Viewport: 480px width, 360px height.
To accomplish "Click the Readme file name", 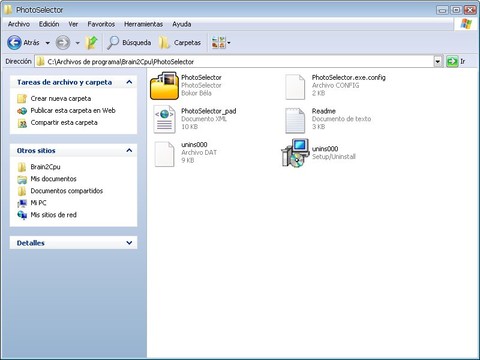I will [x=324, y=111].
